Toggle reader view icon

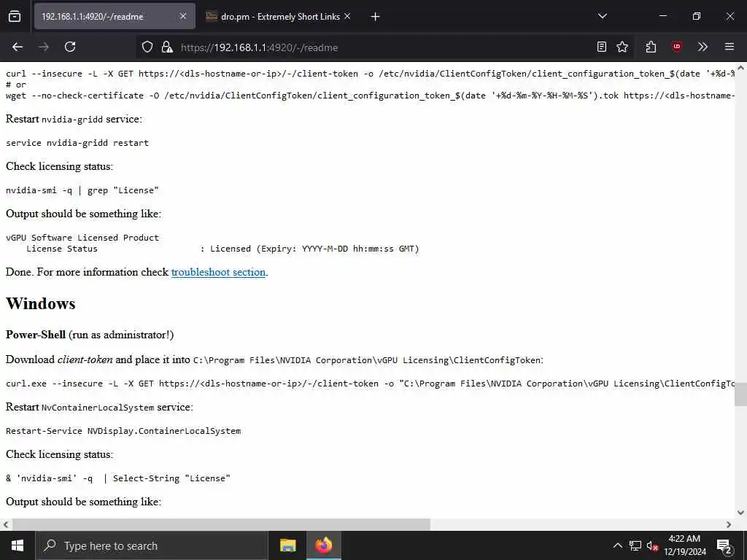[602, 47]
